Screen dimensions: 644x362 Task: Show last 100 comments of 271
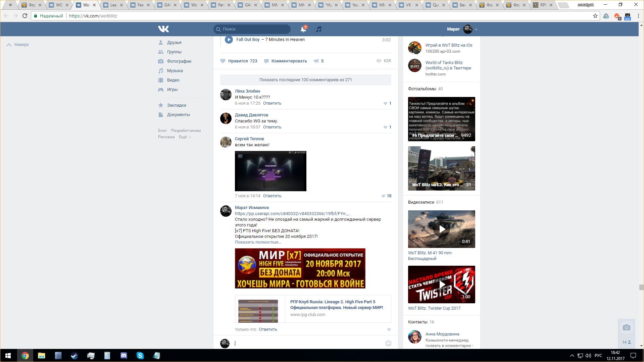point(305,80)
